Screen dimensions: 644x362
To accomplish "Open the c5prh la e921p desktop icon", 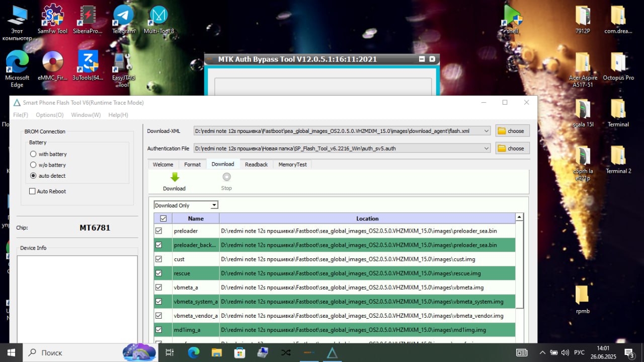I will coord(583,163).
